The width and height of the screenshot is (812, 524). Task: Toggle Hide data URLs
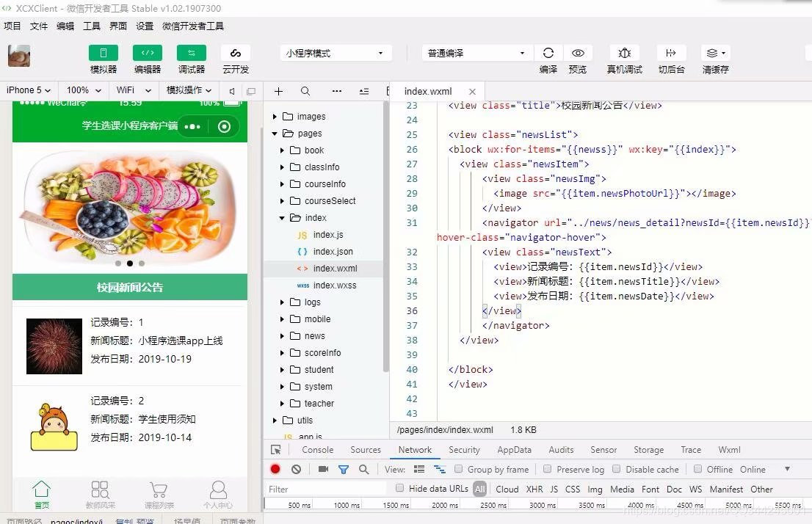tap(399, 488)
